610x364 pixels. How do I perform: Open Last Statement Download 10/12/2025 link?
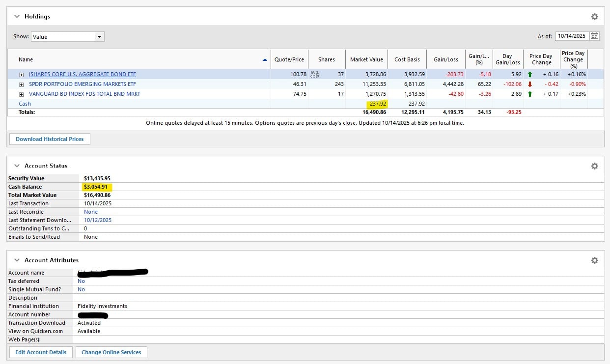click(98, 220)
